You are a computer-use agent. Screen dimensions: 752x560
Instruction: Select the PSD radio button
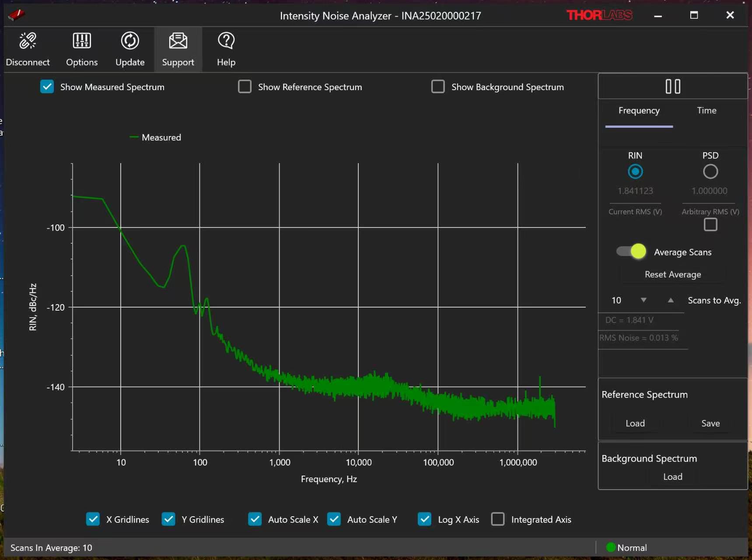[710, 171]
